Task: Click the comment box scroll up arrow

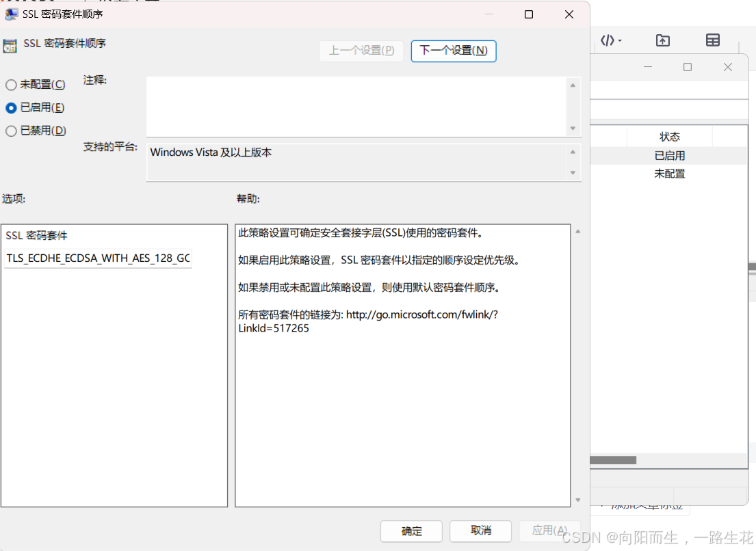Action: pos(573,85)
